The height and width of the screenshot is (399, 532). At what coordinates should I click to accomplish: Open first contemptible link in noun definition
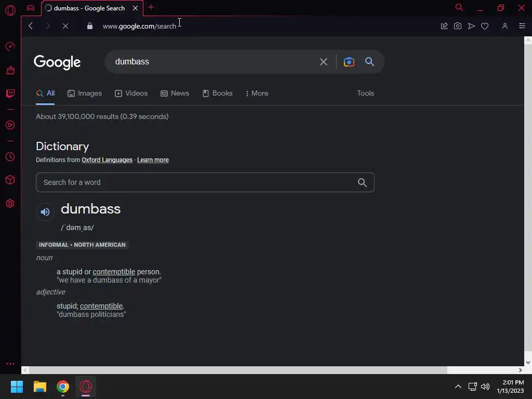pyautogui.click(x=114, y=272)
